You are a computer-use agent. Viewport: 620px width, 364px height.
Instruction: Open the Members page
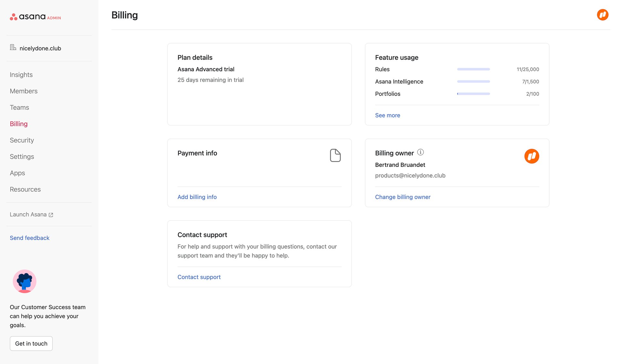click(24, 91)
